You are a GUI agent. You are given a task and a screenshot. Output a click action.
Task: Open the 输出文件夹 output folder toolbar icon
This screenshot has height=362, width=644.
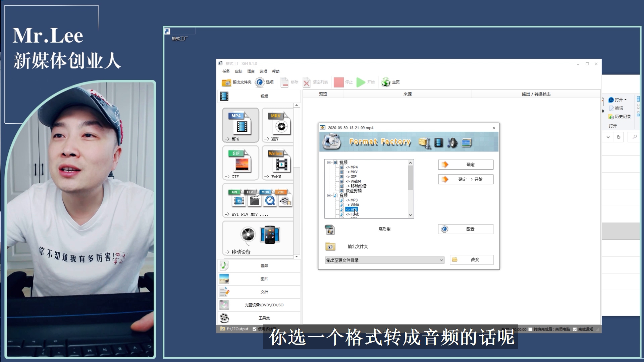pos(226,82)
